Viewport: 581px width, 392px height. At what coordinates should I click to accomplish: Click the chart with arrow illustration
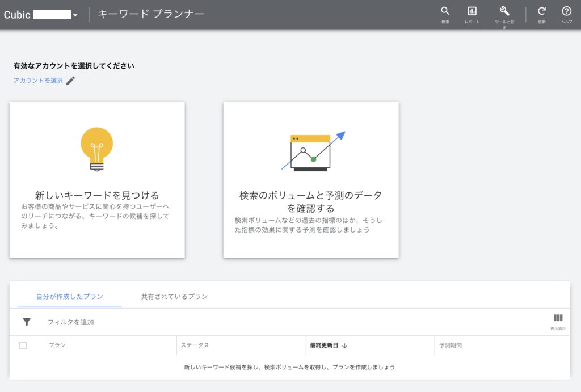[313, 151]
